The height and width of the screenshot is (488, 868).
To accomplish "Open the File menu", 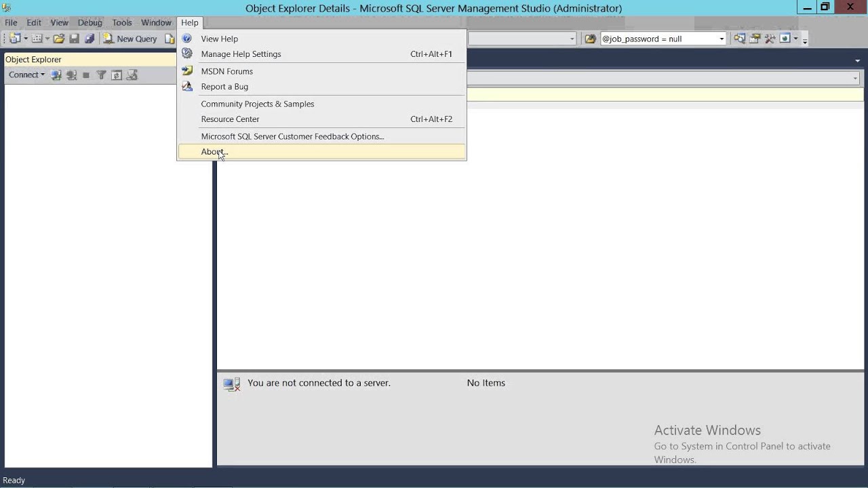I will point(11,22).
